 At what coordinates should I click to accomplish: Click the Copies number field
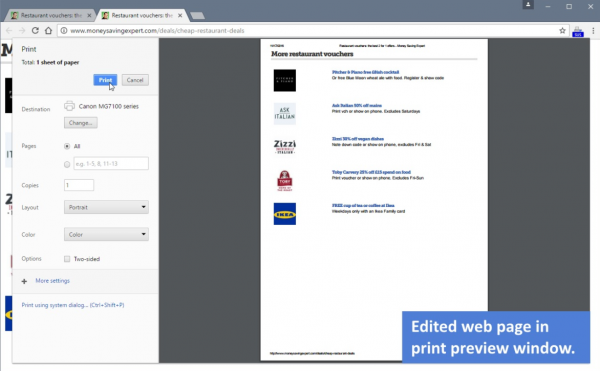click(x=79, y=185)
